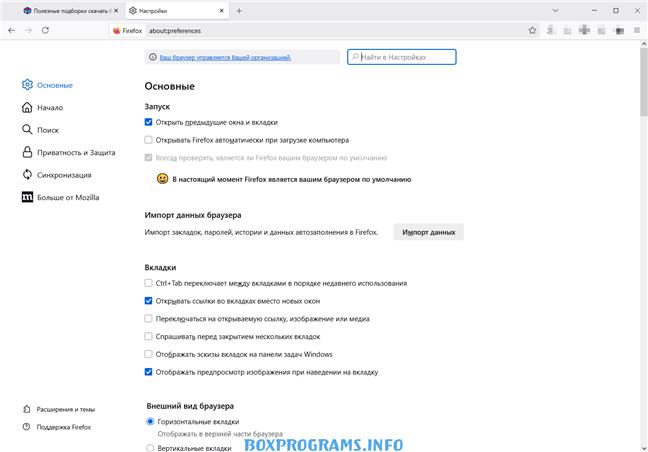This screenshot has height=452, width=648.
Task: Reload the current page
Action: pos(45,30)
